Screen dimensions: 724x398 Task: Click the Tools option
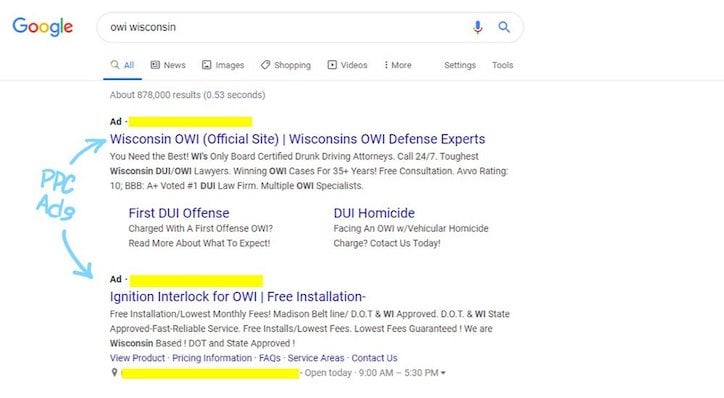click(x=502, y=65)
